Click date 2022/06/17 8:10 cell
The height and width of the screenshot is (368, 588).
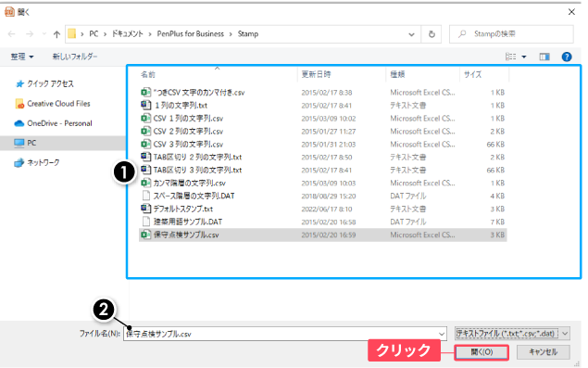point(327,209)
